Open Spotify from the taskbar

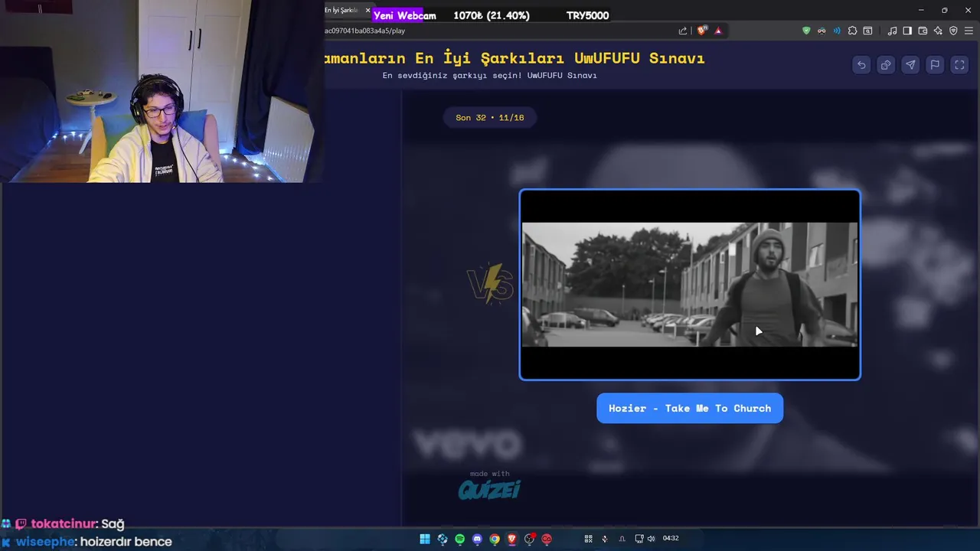[460, 539]
